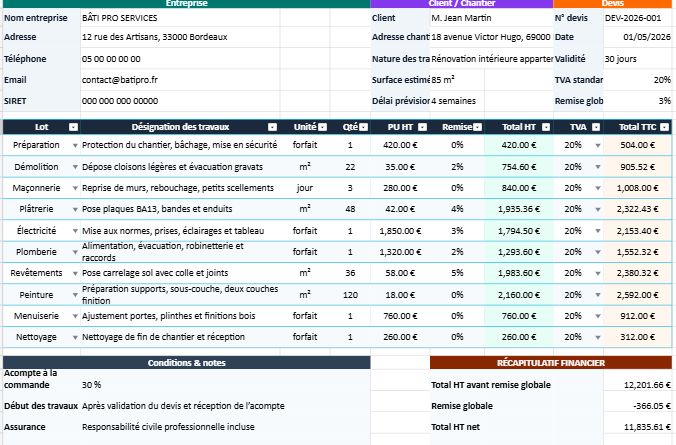Select the RÉCAPITULATIF FINANCIER header

[x=551, y=363]
